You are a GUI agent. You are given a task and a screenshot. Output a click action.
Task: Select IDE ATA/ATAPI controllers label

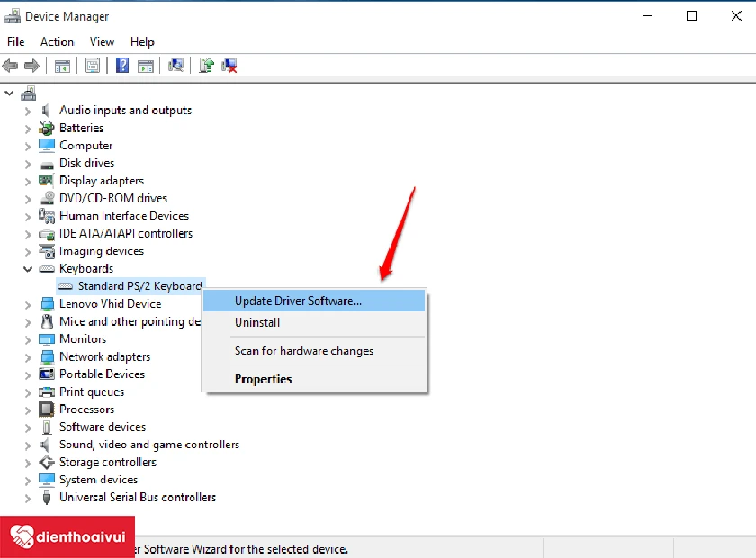tap(125, 233)
